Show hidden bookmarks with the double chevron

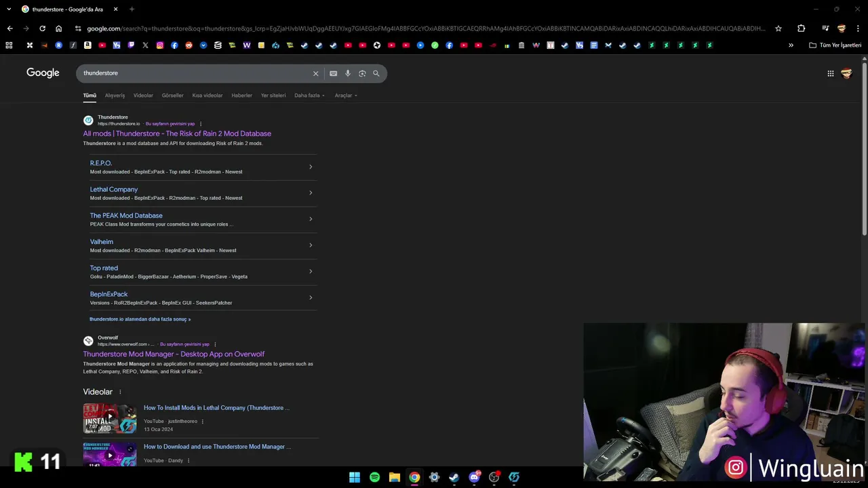(x=791, y=45)
